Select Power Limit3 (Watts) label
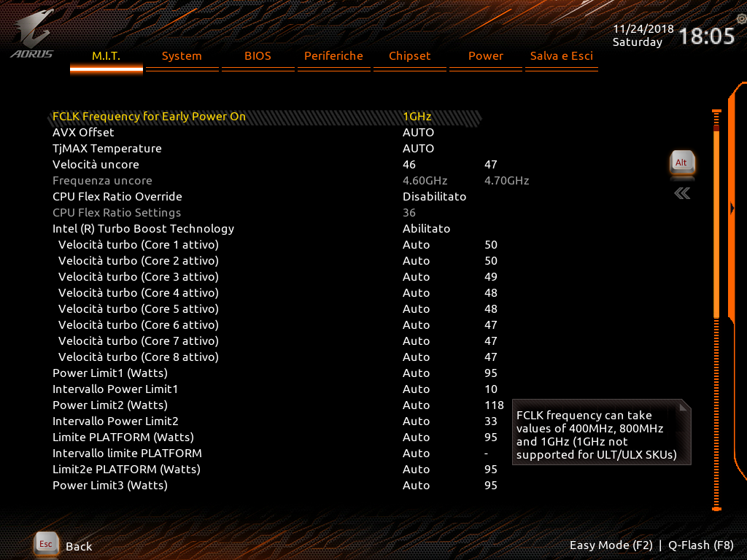This screenshot has height=560, width=747. [x=110, y=485]
